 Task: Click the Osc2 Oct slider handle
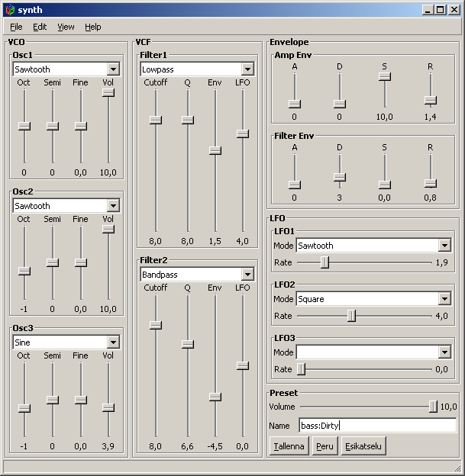point(24,271)
